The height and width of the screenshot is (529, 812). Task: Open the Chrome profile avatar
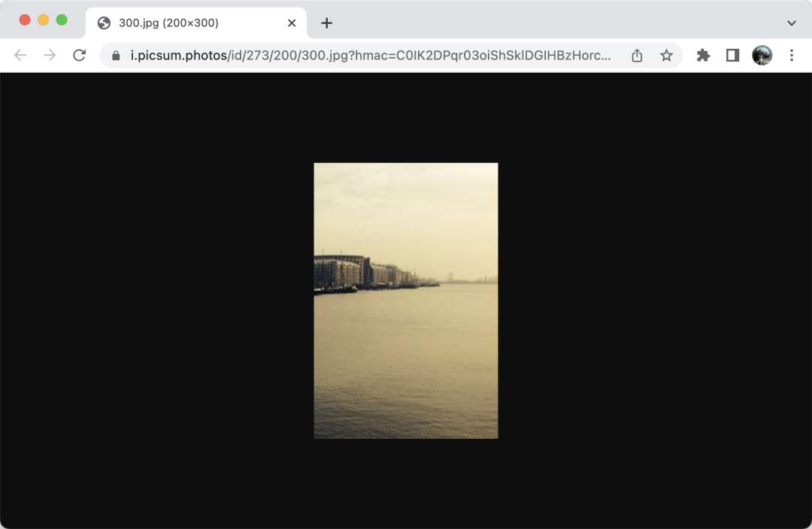click(x=762, y=56)
